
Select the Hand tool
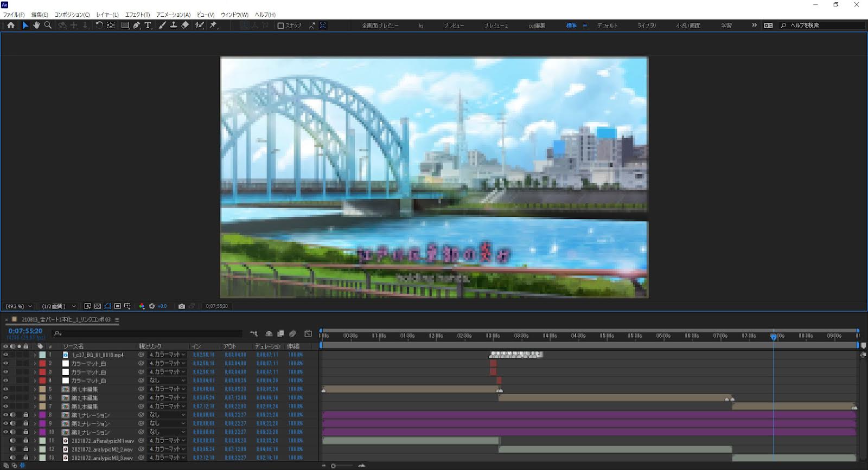pyautogui.click(x=36, y=25)
